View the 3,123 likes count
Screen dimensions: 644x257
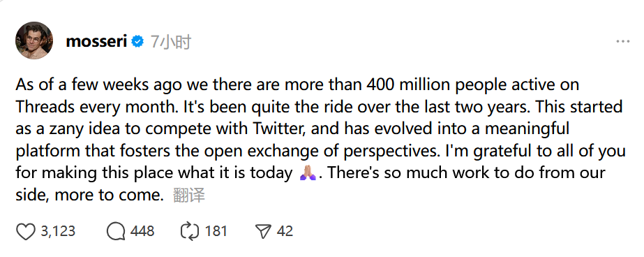58,231
